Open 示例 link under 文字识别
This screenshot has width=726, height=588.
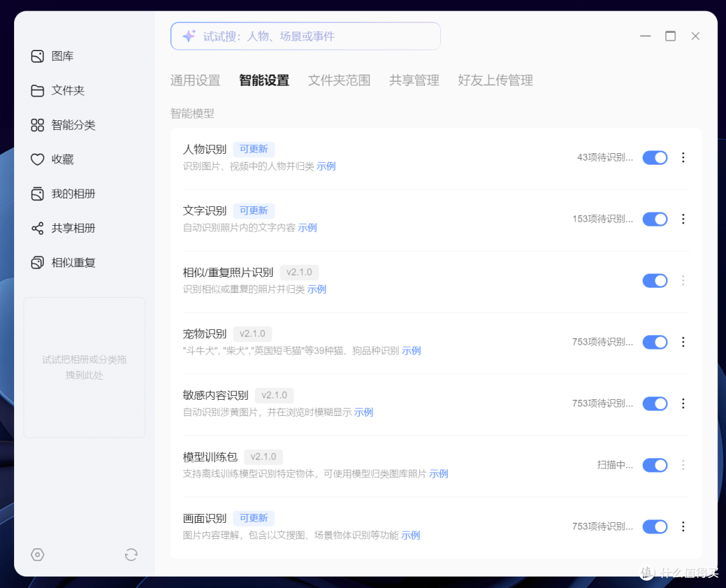[x=307, y=228]
